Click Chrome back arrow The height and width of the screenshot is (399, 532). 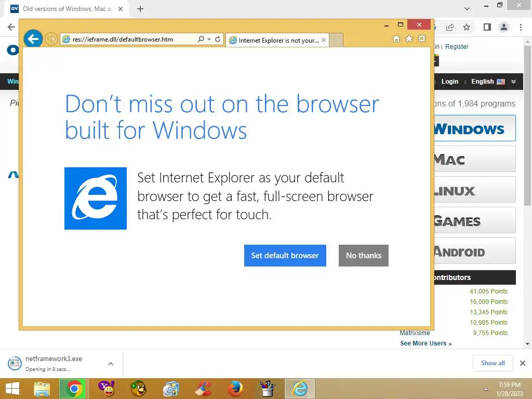(x=11, y=27)
